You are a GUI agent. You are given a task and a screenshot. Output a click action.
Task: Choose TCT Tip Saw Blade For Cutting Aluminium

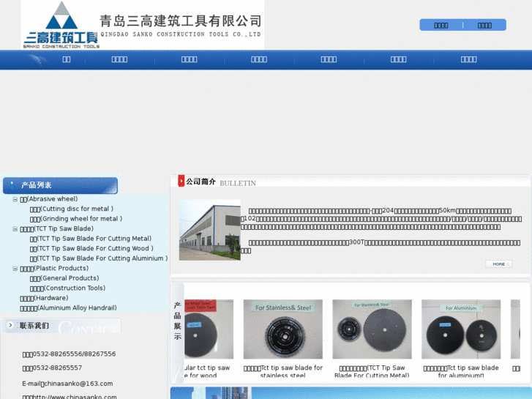click(98, 258)
